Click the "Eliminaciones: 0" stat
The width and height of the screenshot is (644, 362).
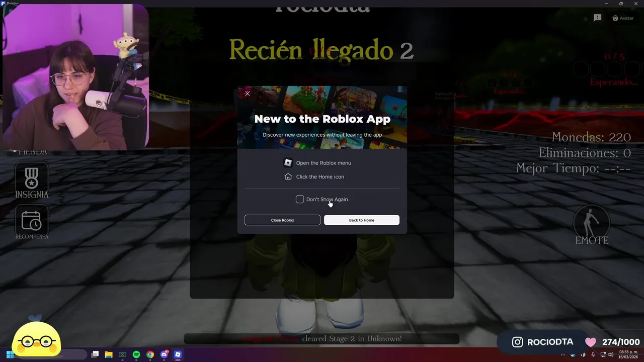tap(585, 153)
